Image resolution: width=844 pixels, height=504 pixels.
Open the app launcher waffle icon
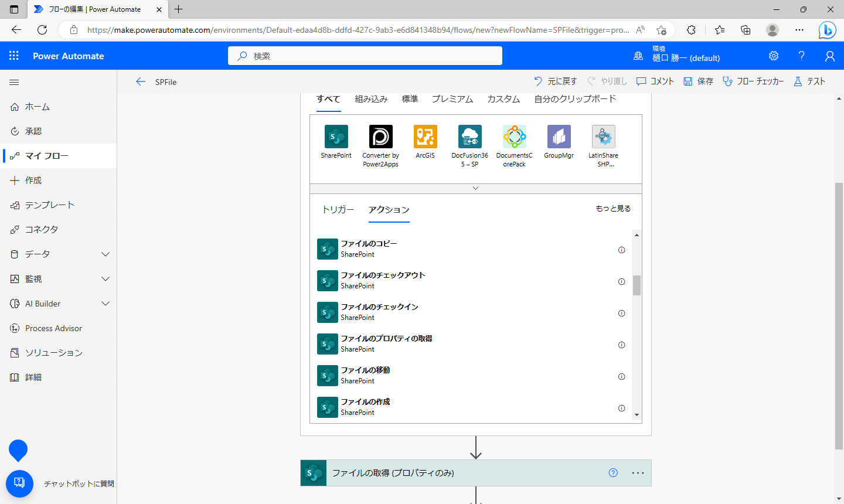click(14, 56)
